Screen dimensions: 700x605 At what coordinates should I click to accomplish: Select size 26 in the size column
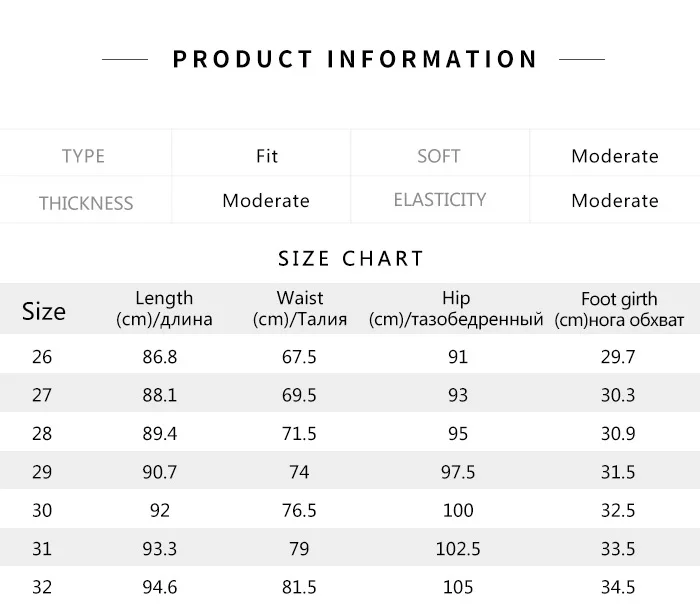pyautogui.click(x=42, y=357)
